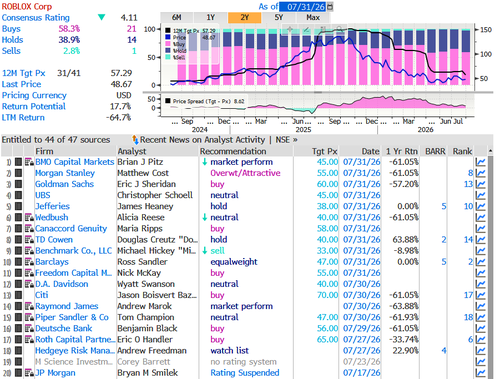Viewport: 500px width, 379px height.
Task: Switch chart to 5Y range
Action: point(279,18)
